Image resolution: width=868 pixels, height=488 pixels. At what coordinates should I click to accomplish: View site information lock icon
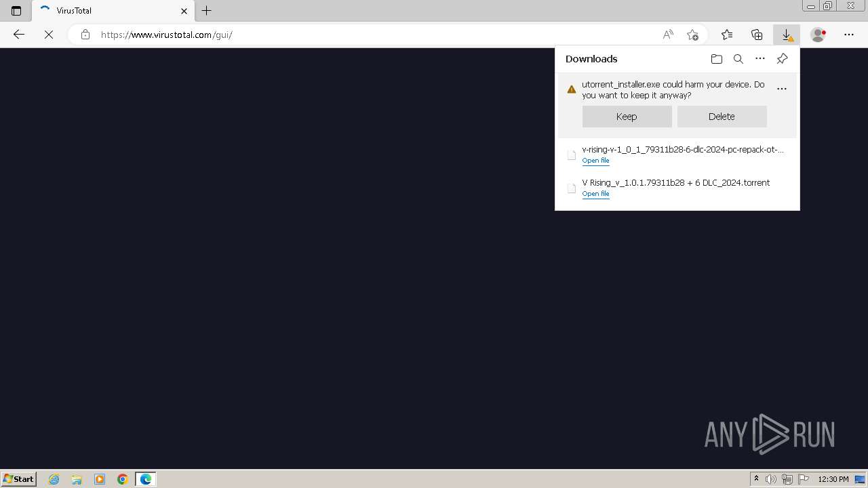85,35
